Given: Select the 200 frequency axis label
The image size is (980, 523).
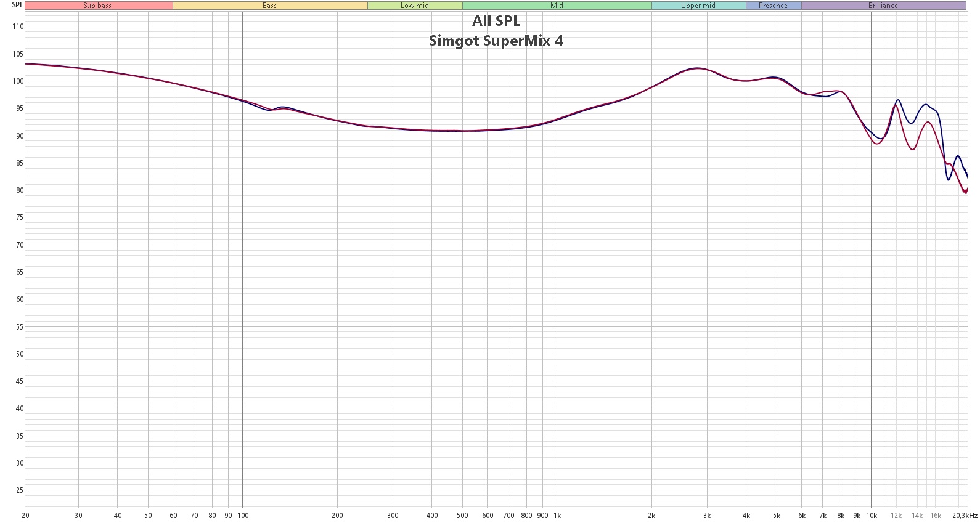Looking at the screenshot, I should (x=337, y=516).
